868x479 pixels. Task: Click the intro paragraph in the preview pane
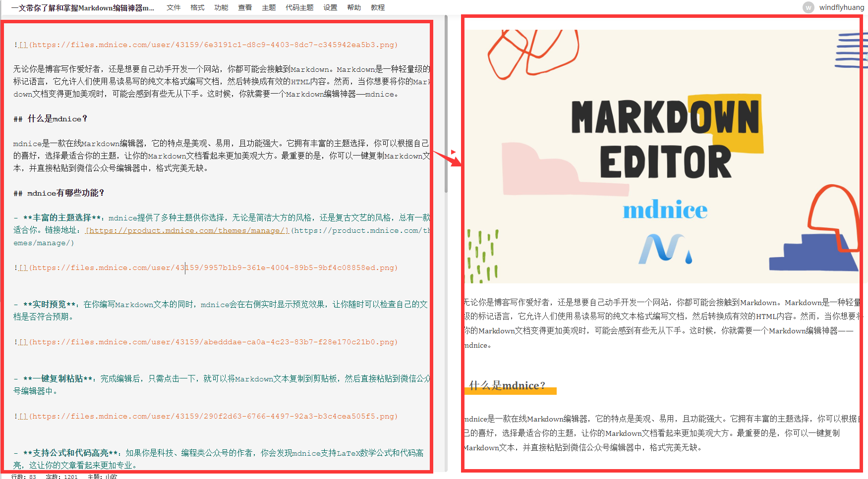tap(662, 324)
